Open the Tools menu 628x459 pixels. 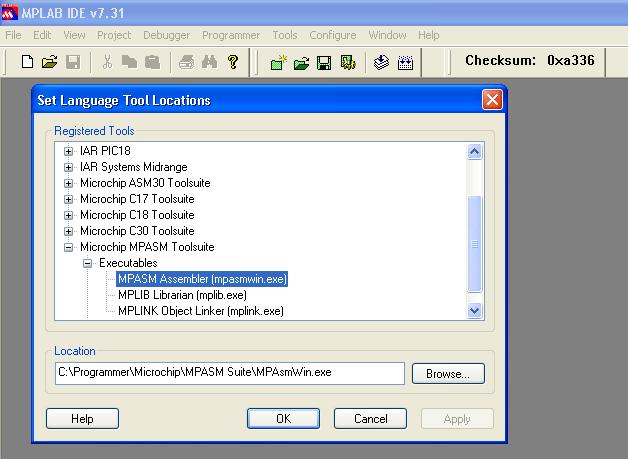click(x=285, y=35)
